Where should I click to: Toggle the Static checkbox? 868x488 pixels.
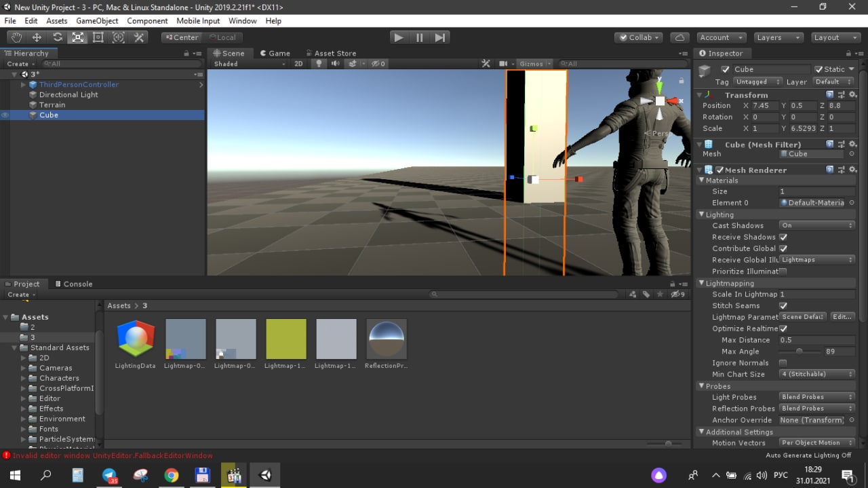pos(819,69)
